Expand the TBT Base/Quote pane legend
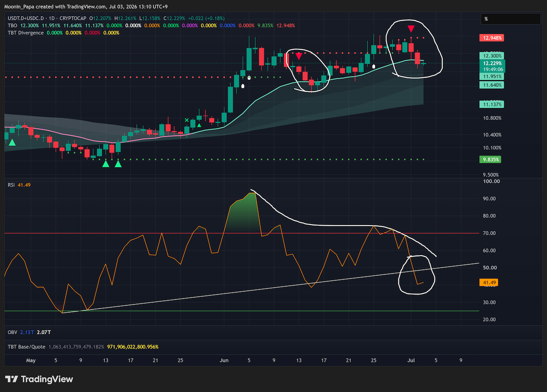Image resolution: width=547 pixels, height=392 pixels. tap(26, 347)
